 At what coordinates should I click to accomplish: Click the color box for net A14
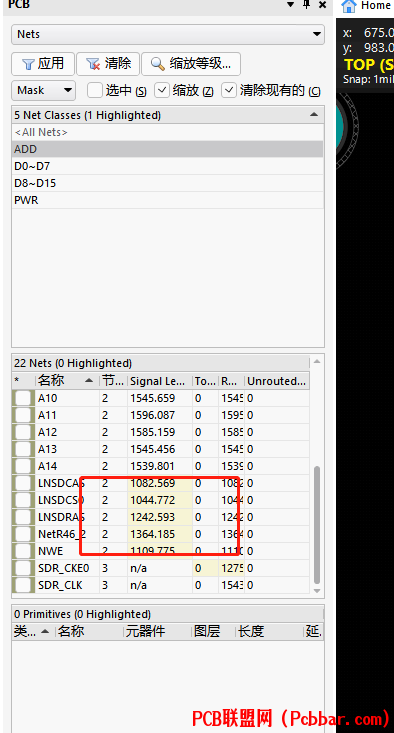click(23, 466)
